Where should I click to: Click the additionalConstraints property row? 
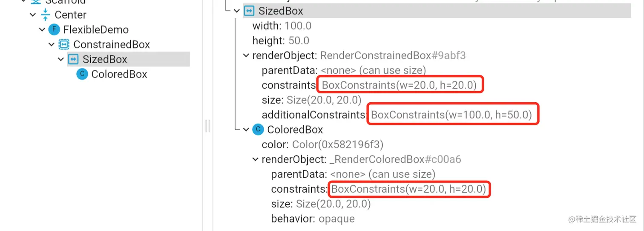coord(313,115)
